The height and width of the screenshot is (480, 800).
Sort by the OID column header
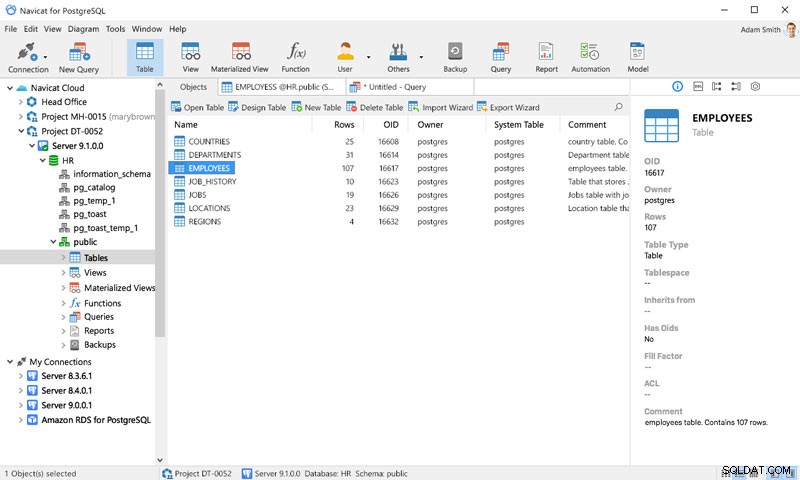(x=391, y=124)
